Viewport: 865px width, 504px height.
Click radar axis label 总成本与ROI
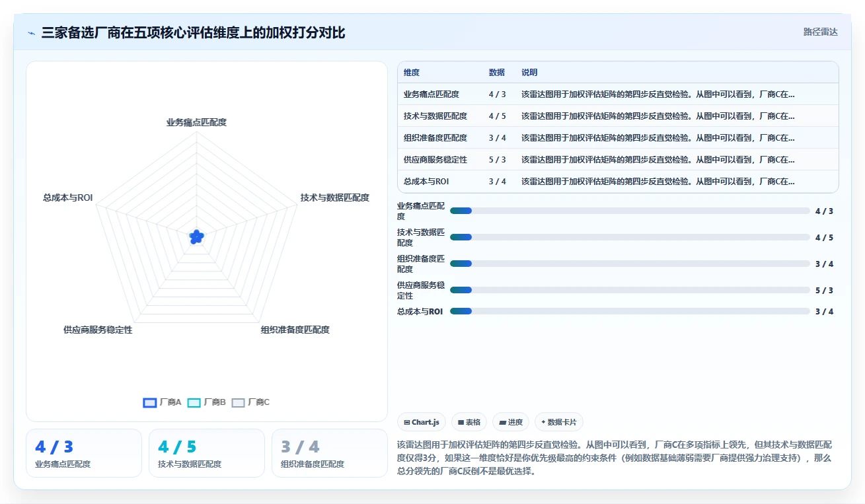pyautogui.click(x=68, y=198)
